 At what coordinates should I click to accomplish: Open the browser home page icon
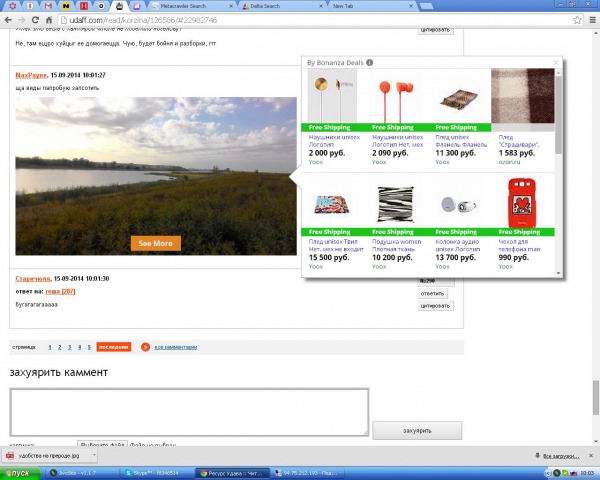(49, 20)
